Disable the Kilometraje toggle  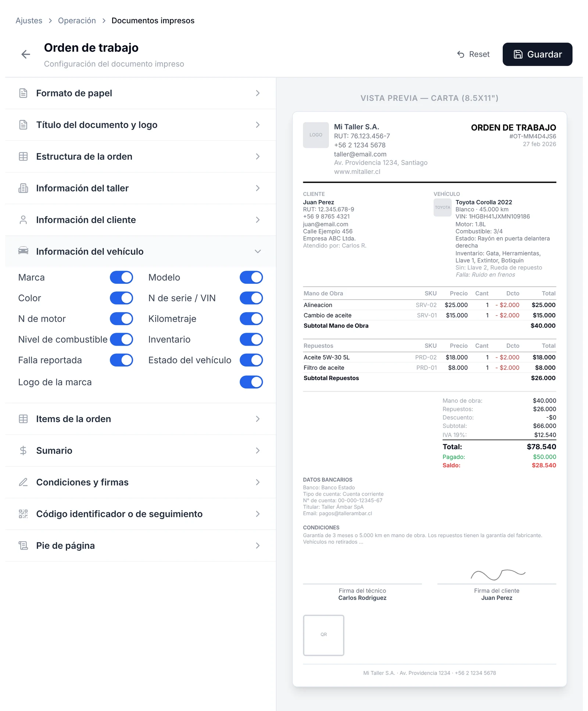tap(251, 318)
